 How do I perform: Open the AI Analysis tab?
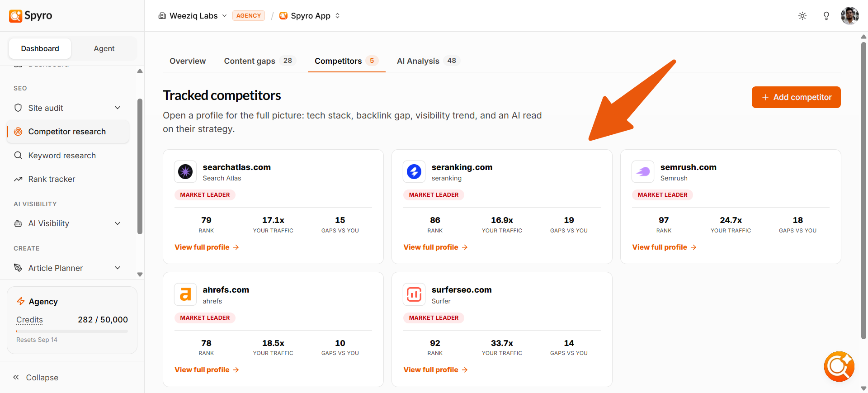pyautogui.click(x=428, y=61)
